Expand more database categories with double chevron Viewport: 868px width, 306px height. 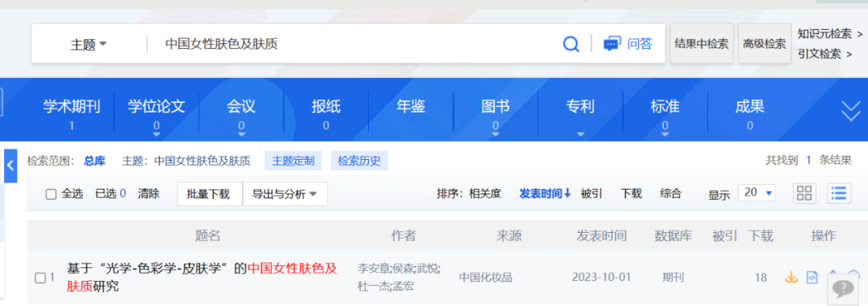[850, 111]
